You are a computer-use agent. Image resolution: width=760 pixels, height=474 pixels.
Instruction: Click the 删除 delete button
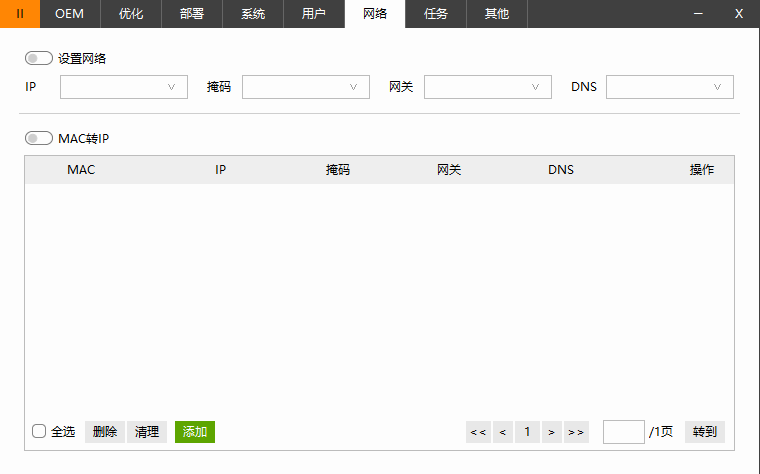coord(105,432)
